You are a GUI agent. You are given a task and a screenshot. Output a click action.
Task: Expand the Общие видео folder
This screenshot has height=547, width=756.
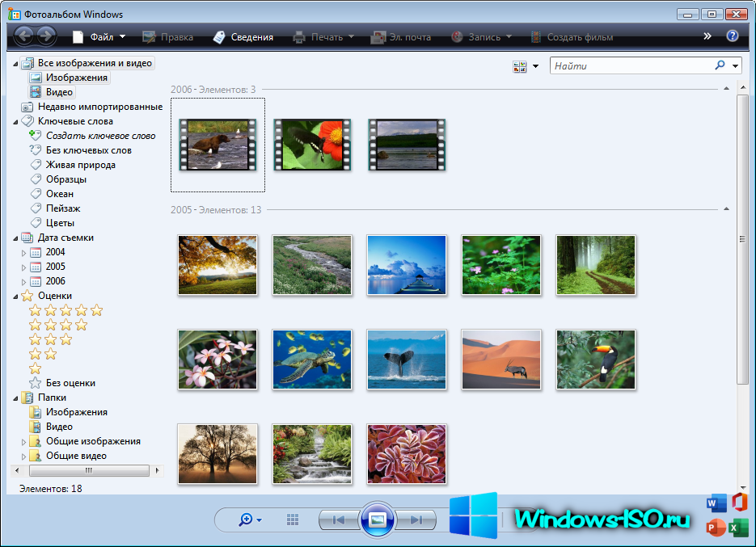click(23, 457)
